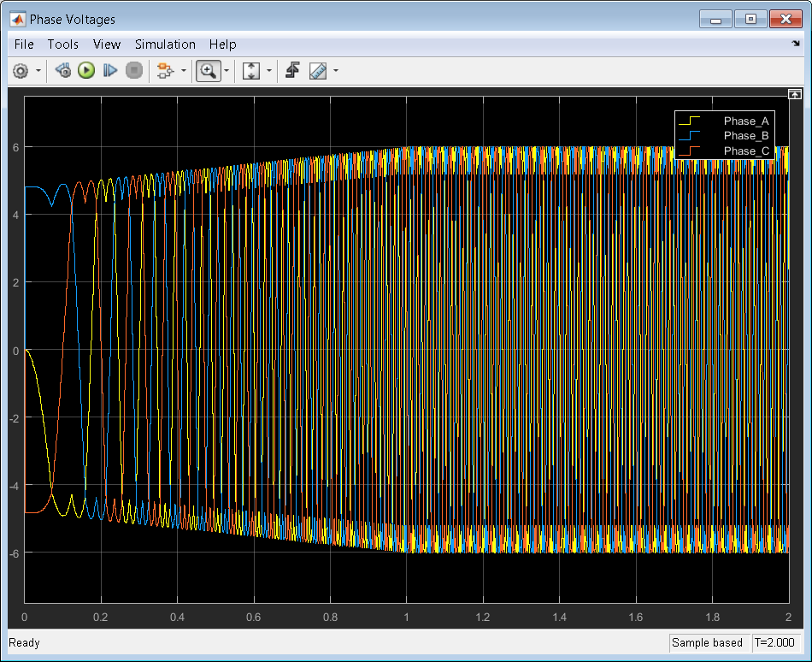Click the Scale Axes Limits icon
This screenshot has width=812, height=662.
(x=251, y=71)
